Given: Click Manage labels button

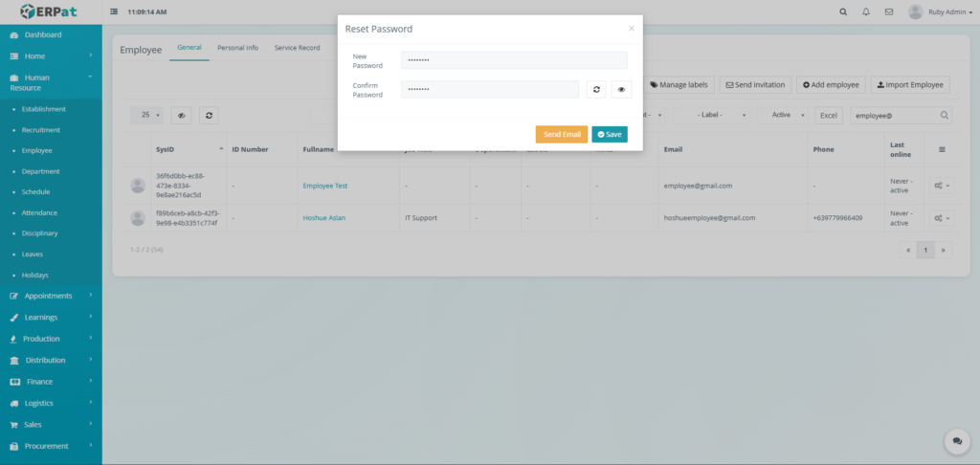Looking at the screenshot, I should click(x=679, y=85).
